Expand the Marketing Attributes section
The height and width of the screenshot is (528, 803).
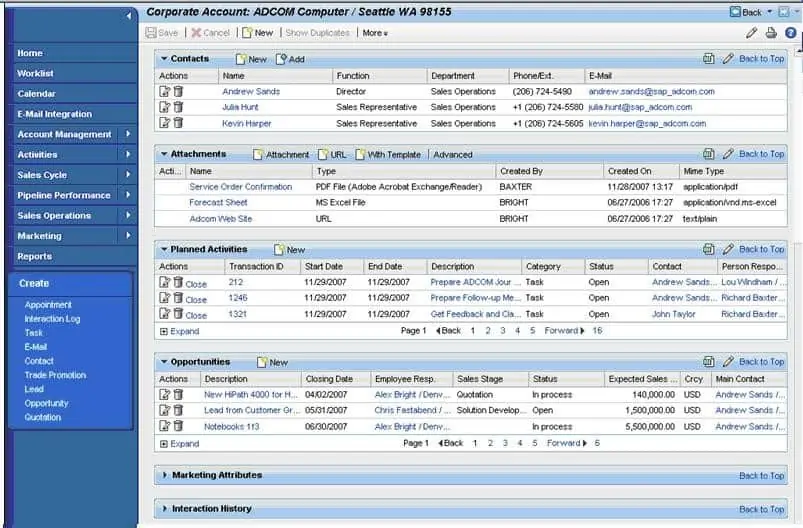point(164,475)
